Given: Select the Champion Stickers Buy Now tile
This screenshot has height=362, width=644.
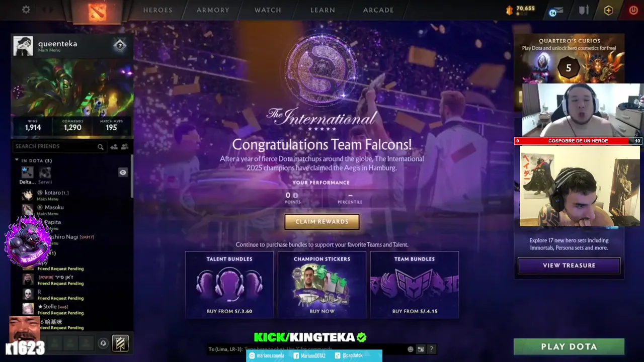Looking at the screenshot, I should tap(322, 285).
